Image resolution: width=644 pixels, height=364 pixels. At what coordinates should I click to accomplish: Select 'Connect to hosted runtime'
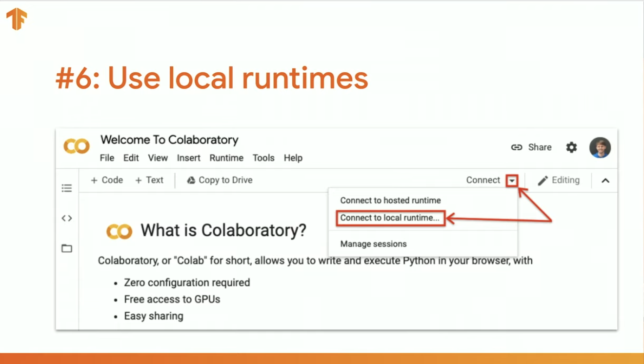pyautogui.click(x=390, y=200)
